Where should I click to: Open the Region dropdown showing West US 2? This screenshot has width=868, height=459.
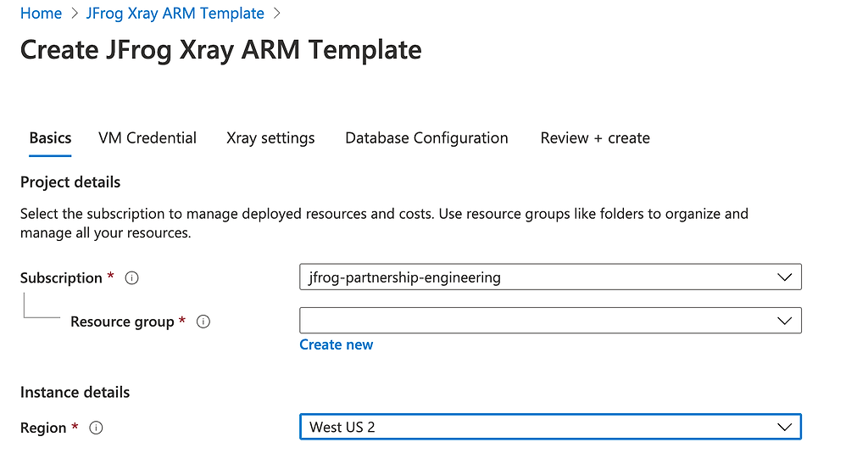point(550,427)
